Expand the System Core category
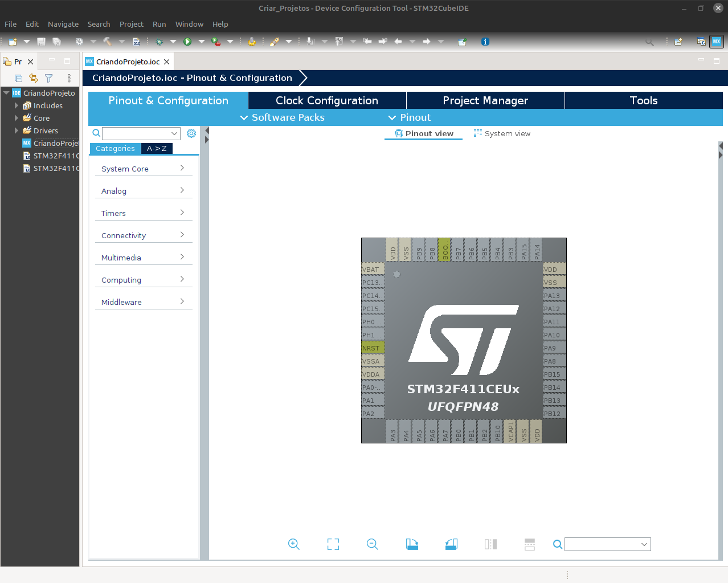The height and width of the screenshot is (583, 728). 144,169
